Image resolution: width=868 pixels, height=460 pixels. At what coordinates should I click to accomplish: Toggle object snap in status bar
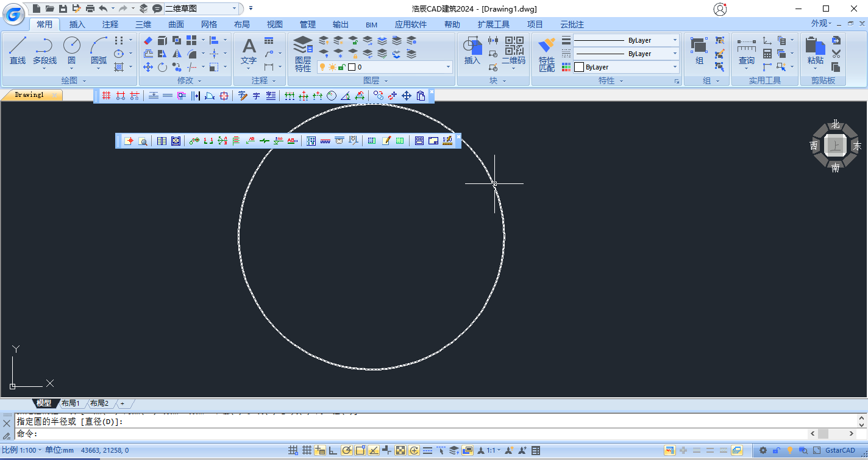coord(360,450)
